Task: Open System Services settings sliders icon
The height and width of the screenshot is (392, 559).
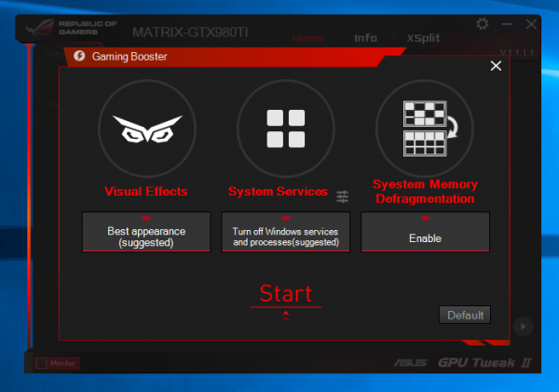Action: [342, 196]
